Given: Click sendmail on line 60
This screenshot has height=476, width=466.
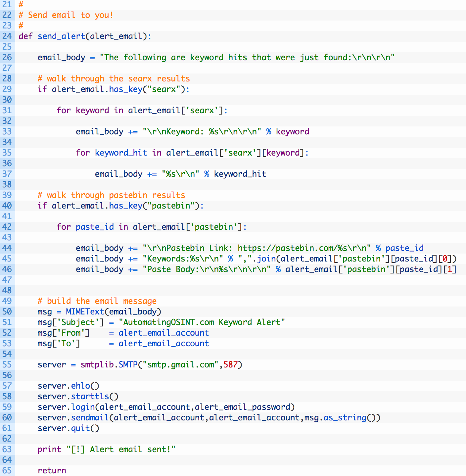Looking at the screenshot, I should point(90,417).
